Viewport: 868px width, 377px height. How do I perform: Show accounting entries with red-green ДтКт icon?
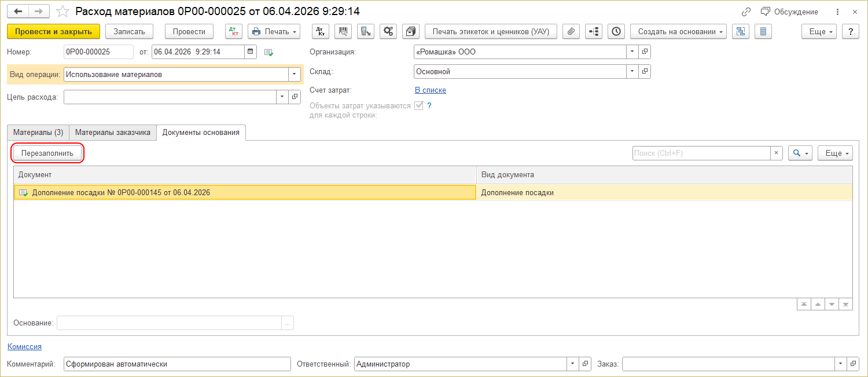[234, 31]
